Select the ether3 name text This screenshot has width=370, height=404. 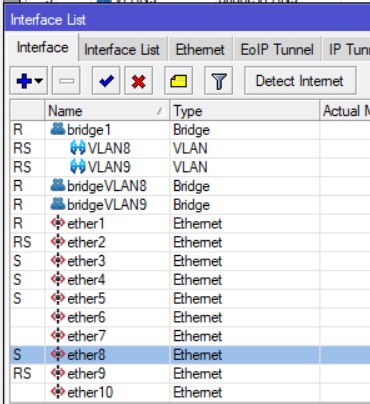pos(86,261)
